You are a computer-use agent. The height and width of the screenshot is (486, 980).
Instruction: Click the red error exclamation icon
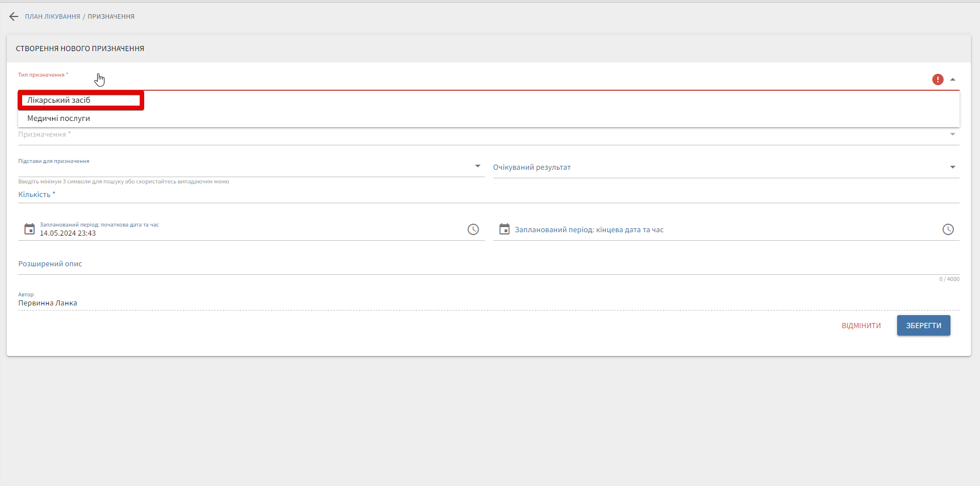tap(937, 79)
